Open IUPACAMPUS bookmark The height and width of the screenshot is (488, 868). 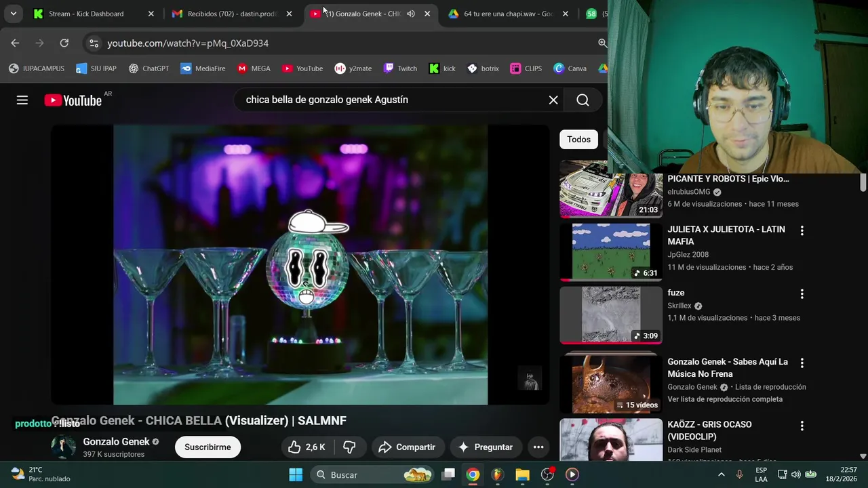[x=37, y=68]
